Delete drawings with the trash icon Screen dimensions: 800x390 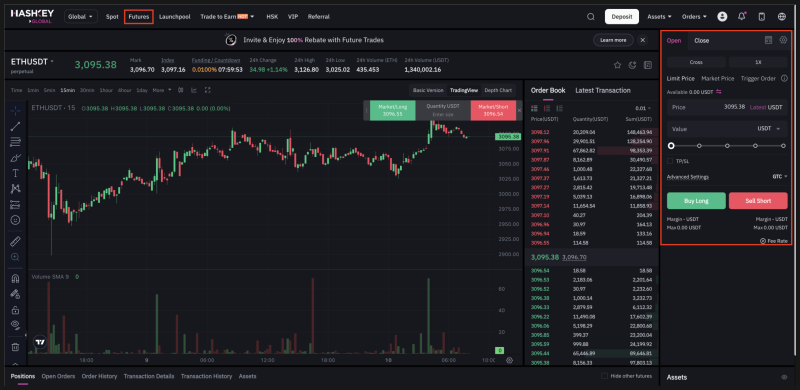pyautogui.click(x=15, y=347)
